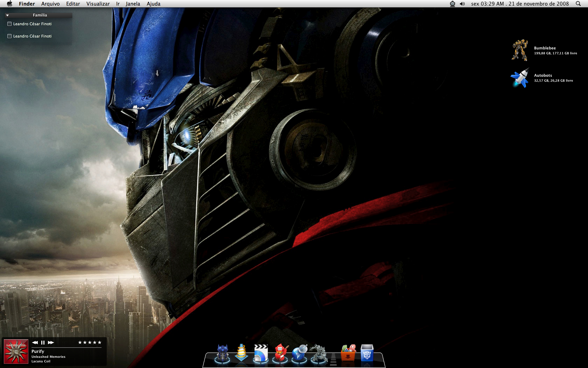Collapse the Familia group triangle
588x368 pixels.
click(x=7, y=15)
